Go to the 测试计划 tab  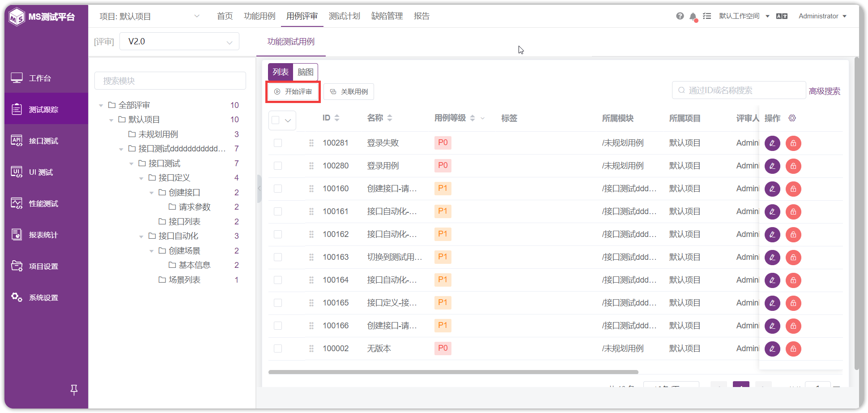pos(345,16)
